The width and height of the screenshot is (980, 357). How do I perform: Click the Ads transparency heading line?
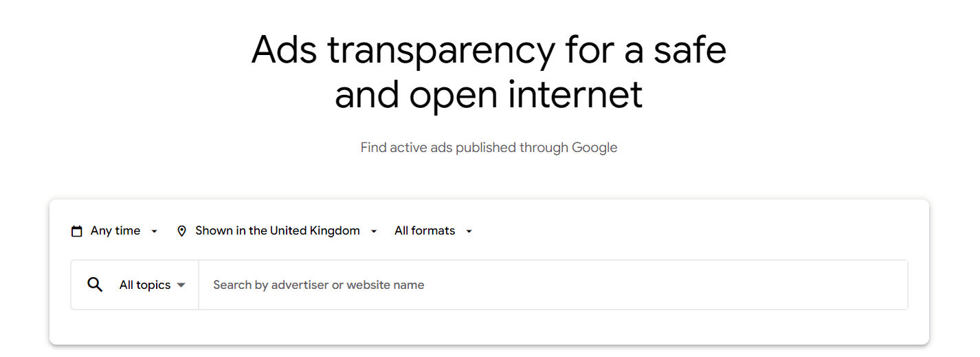489,50
